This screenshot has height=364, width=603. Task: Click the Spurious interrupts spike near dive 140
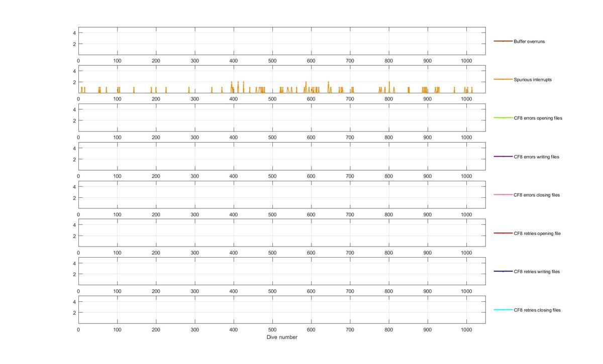pyautogui.click(x=134, y=90)
